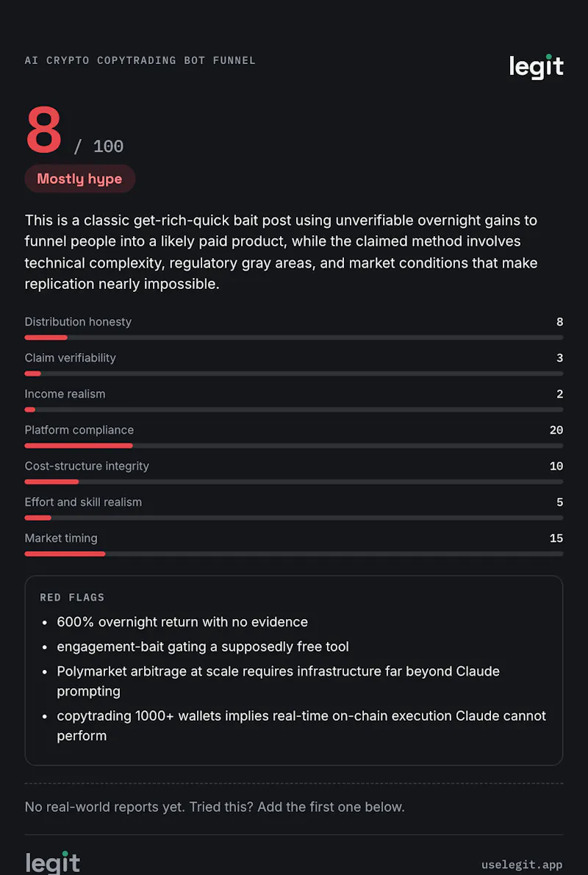Click the Distribution honesty score bar
The width and height of the screenshot is (588, 875).
pos(294,337)
